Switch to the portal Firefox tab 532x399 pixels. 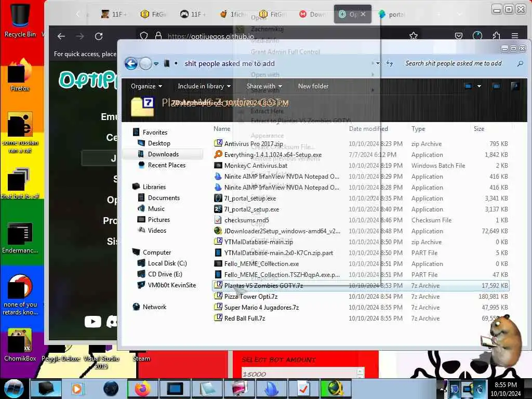[392, 14]
